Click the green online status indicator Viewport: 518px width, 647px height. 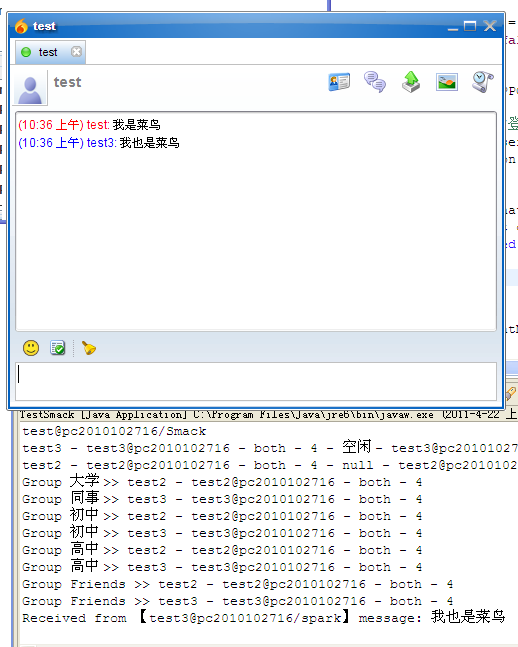point(26,52)
